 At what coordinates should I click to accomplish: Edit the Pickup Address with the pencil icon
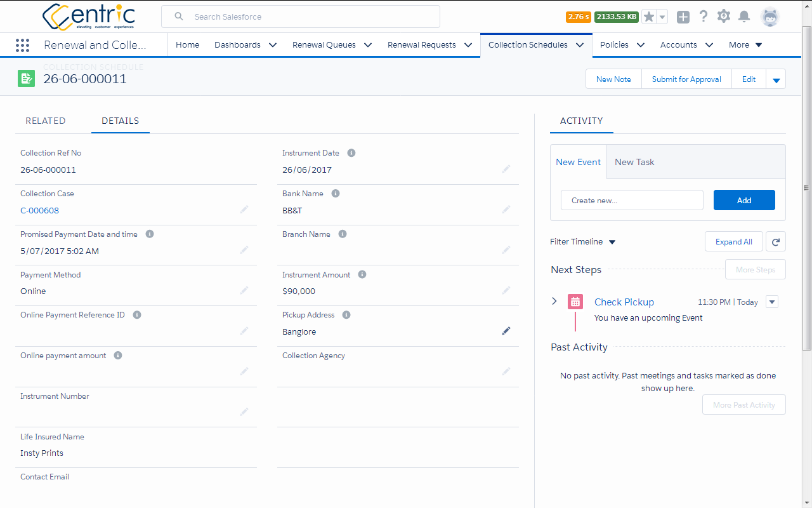(x=506, y=331)
